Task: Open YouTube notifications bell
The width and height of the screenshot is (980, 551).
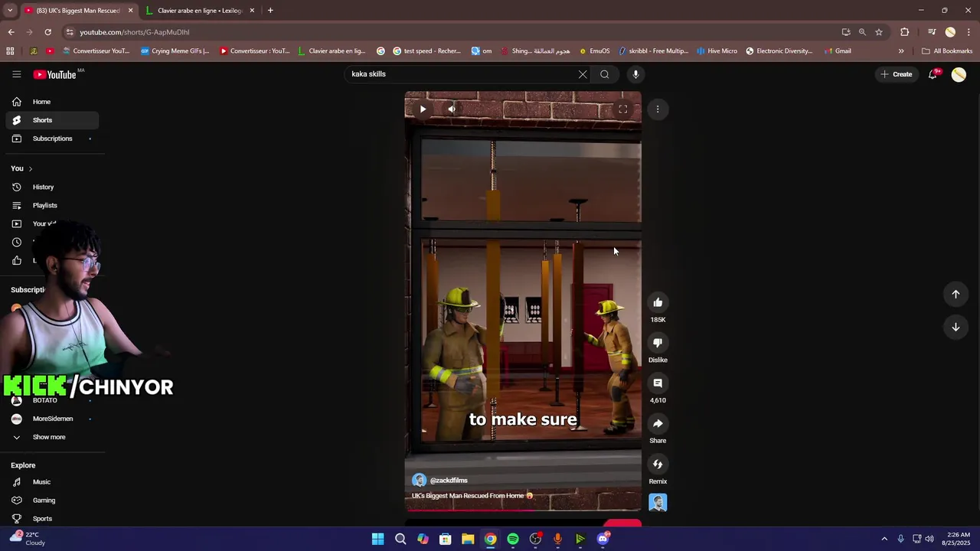Action: click(933, 74)
